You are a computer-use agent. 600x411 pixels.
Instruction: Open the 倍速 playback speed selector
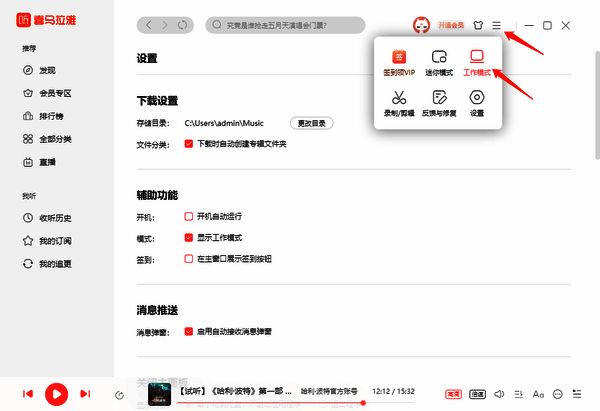click(478, 394)
